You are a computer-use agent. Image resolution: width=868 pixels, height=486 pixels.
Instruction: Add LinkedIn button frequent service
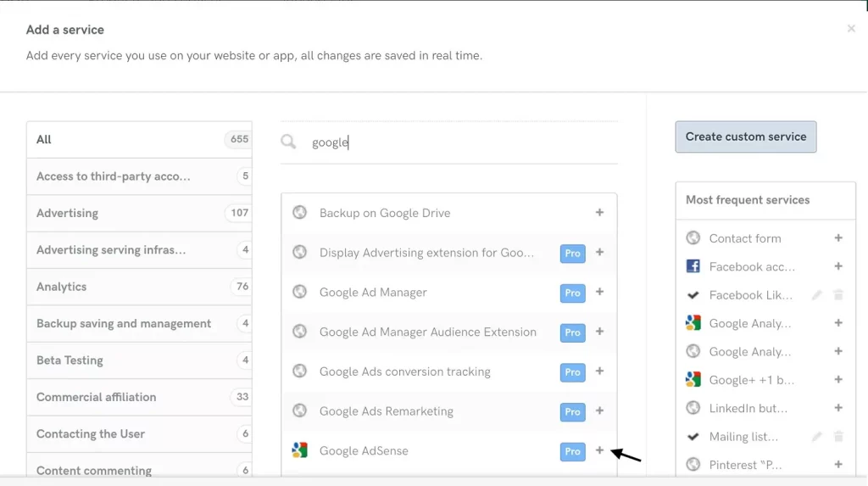tap(838, 408)
